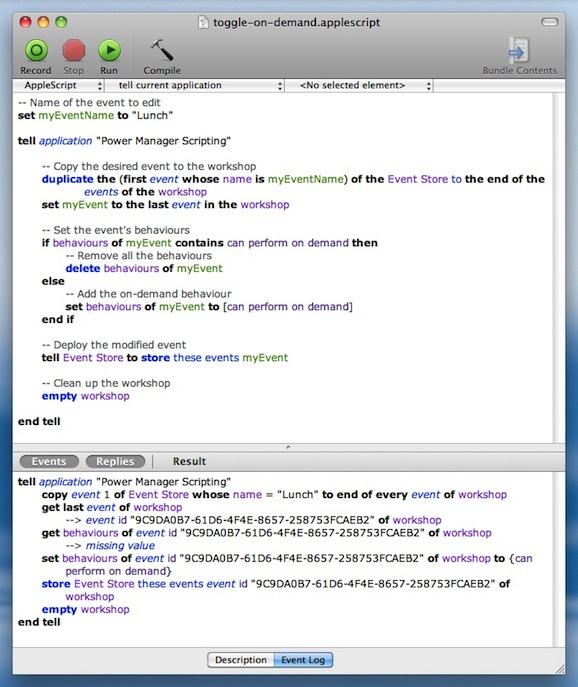Compile the script using the hammer icon
The width and height of the screenshot is (578, 687).
tap(162, 50)
